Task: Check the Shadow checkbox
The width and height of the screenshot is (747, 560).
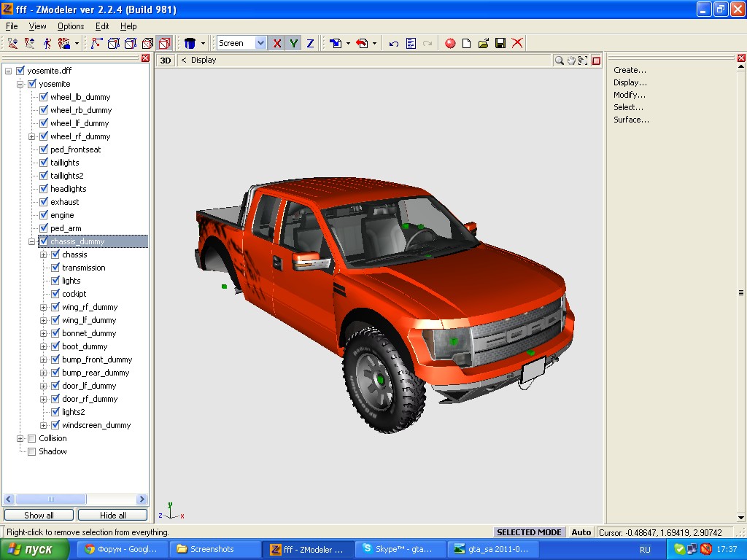Action: 32,451
